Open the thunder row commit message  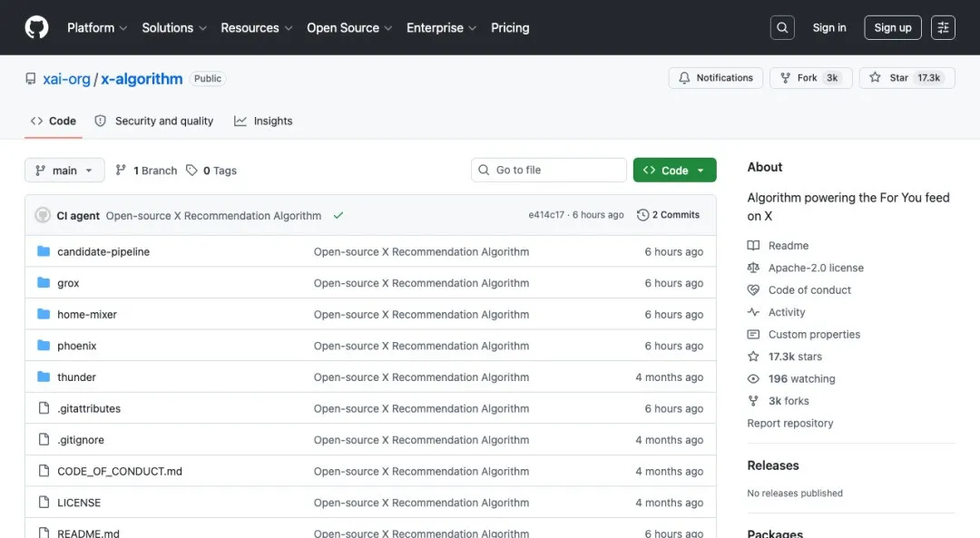(421, 377)
